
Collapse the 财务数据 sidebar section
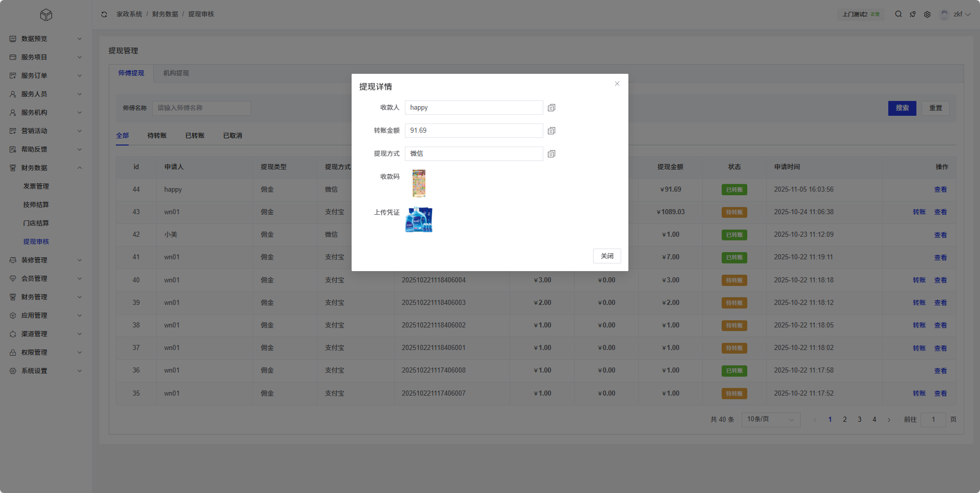pyautogui.click(x=45, y=168)
